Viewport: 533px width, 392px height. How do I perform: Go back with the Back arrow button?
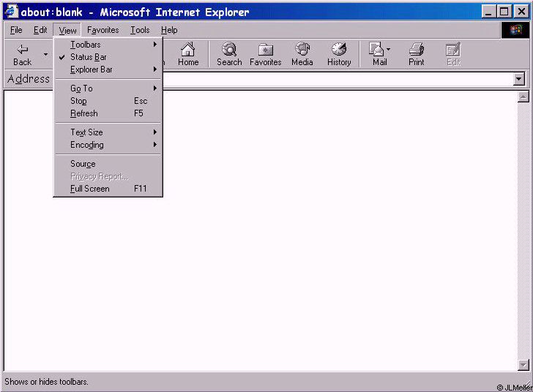(x=23, y=54)
